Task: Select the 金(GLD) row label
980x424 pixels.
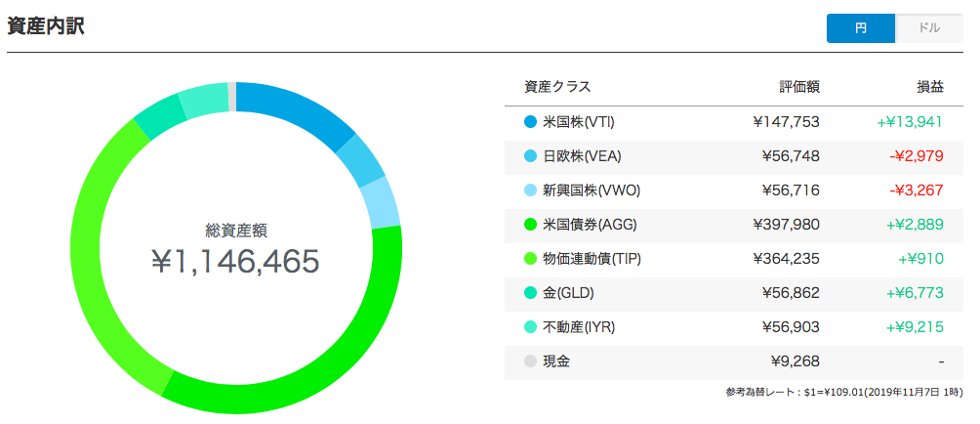Action: click(x=568, y=293)
